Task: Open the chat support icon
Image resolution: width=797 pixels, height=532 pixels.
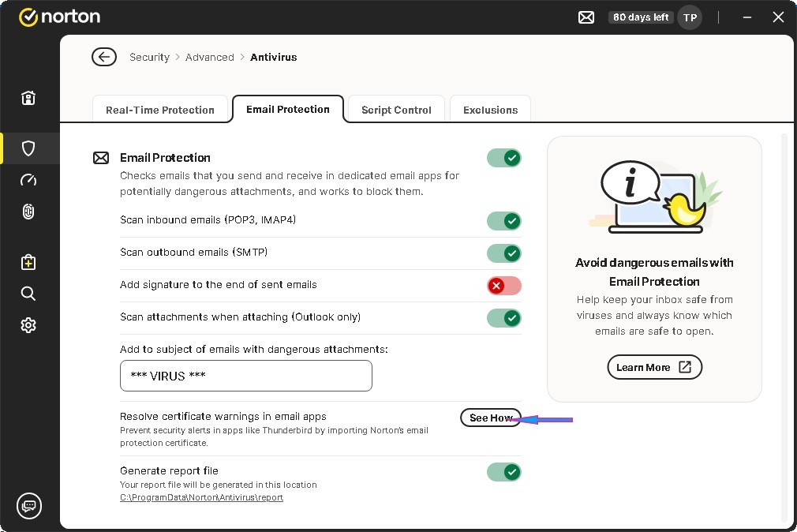Action: (29, 506)
